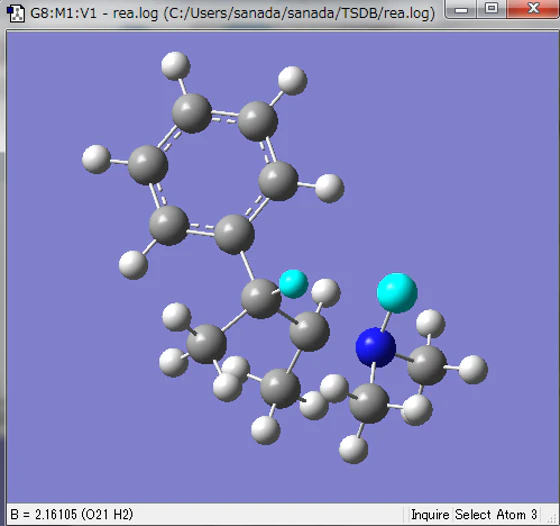
Task: Close the rea.log molecule window
Action: pos(533,9)
